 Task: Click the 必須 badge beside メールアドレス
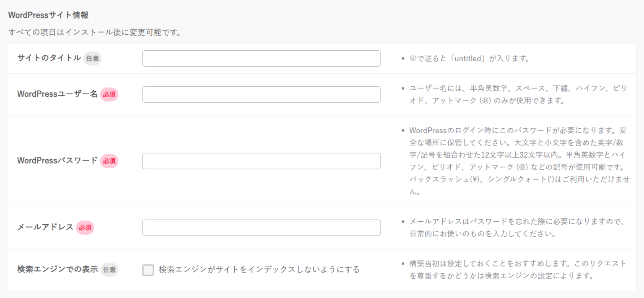85,228
